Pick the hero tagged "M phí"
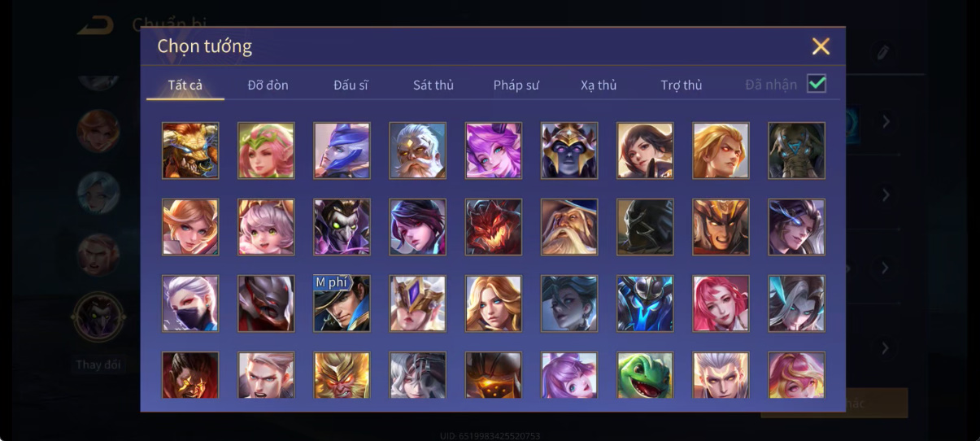Screen dimensions: 980x441 342,303
